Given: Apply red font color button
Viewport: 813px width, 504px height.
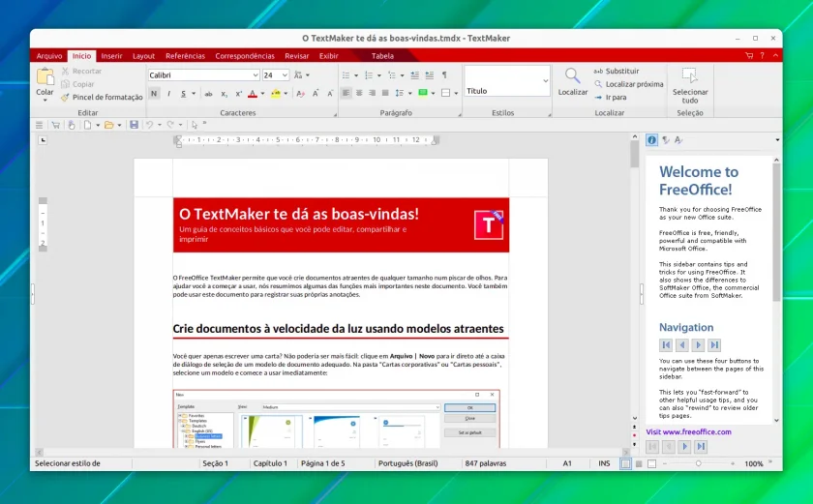Looking at the screenshot, I should 253,94.
